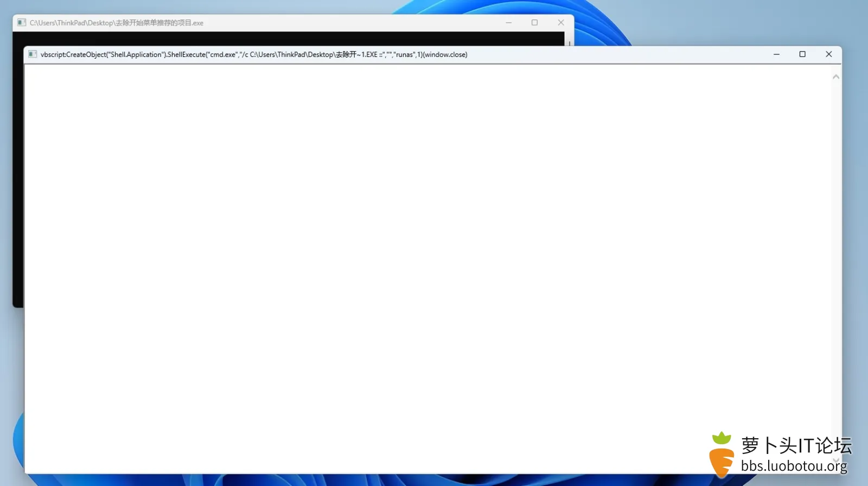Click the vbscript window's title bar icon
868x486 pixels.
coord(33,54)
